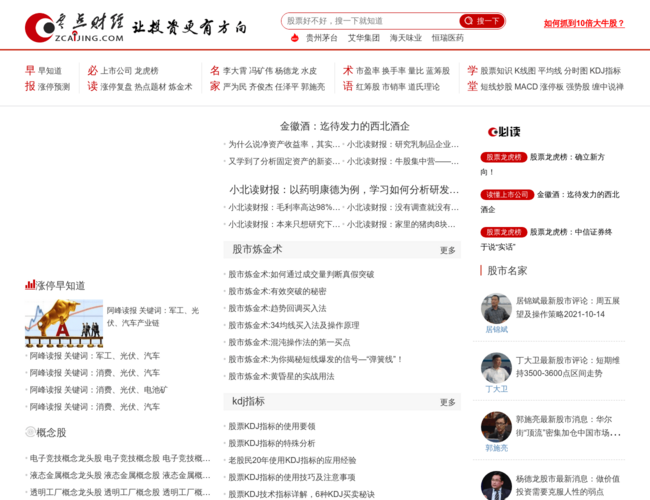Open 股市炼金术:混沌操作法的第一买点
The image size is (650, 500).
coord(289,342)
